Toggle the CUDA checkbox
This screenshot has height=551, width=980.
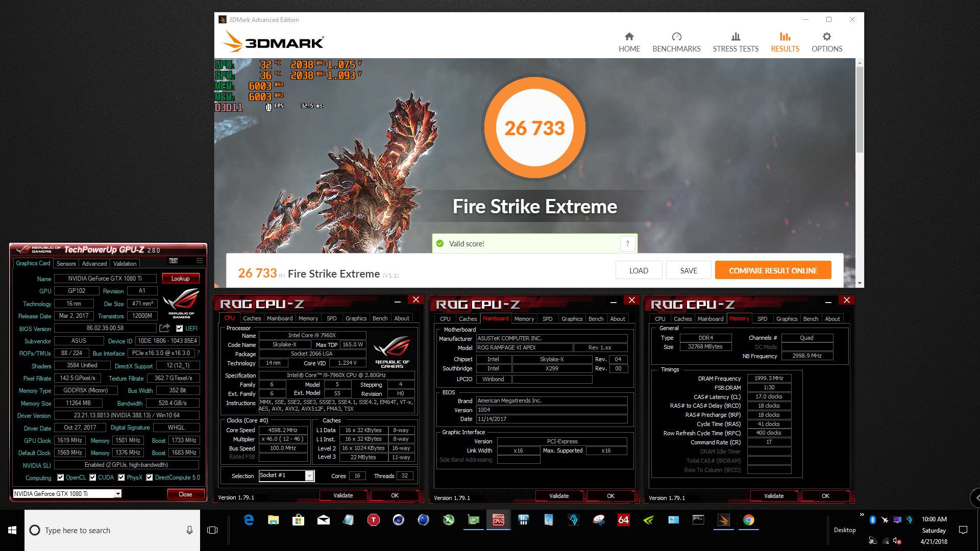[x=93, y=478]
